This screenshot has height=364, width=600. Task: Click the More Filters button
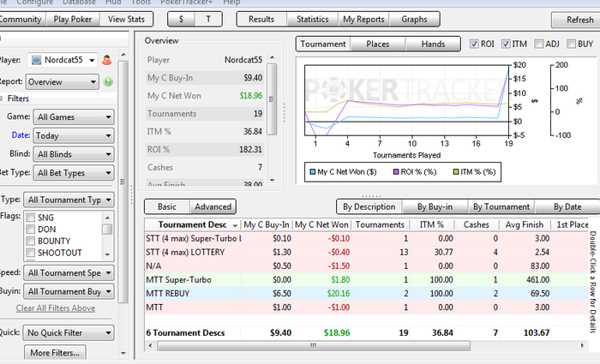(55, 353)
